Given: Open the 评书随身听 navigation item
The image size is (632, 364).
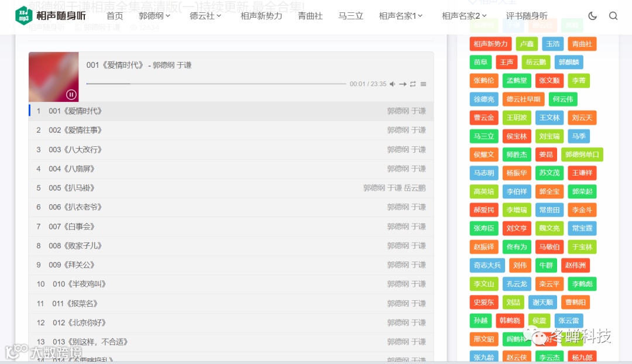Looking at the screenshot, I should 527,16.
